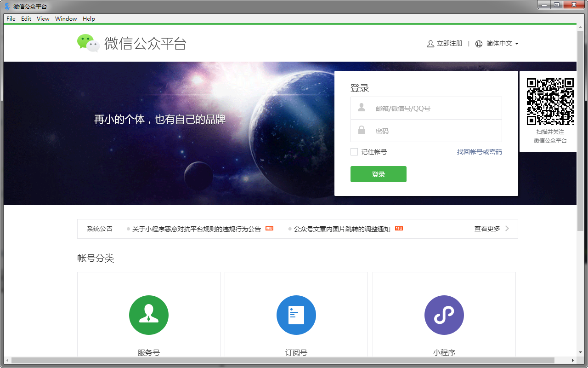Open the 简体中文 language dropdown
Viewport: 588px width, 368px height.
pyautogui.click(x=499, y=43)
